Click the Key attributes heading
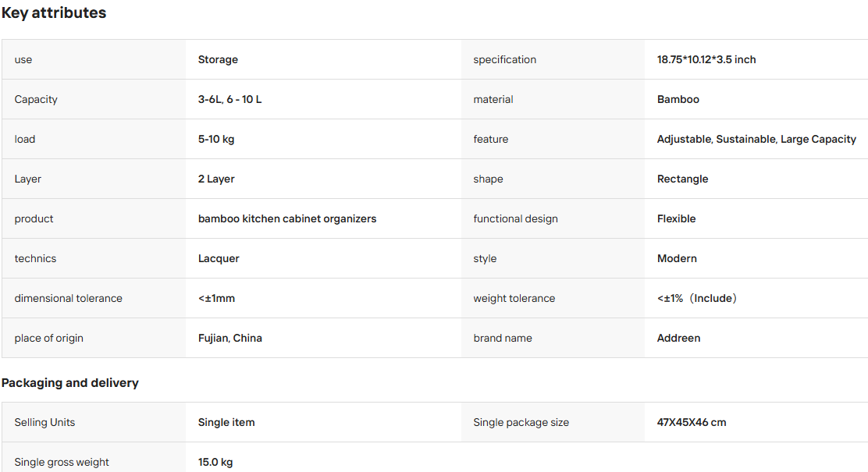The width and height of the screenshot is (868, 472). point(54,12)
